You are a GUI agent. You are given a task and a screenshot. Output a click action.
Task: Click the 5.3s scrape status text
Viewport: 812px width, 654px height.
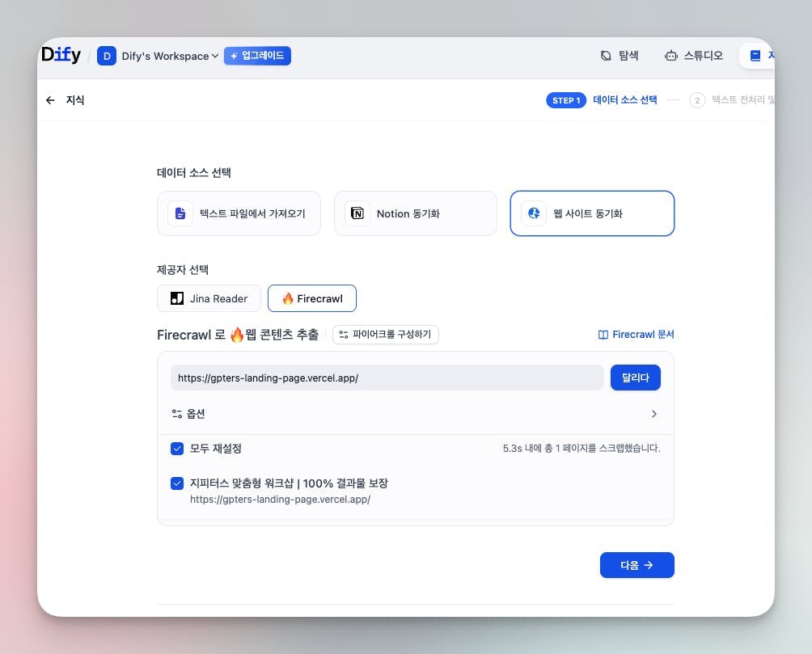[582, 449]
